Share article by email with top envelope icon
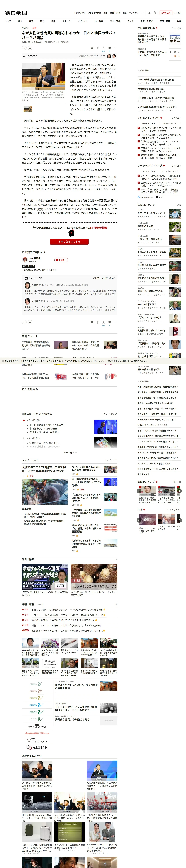This screenshot has width=186, height=868. click(92, 48)
